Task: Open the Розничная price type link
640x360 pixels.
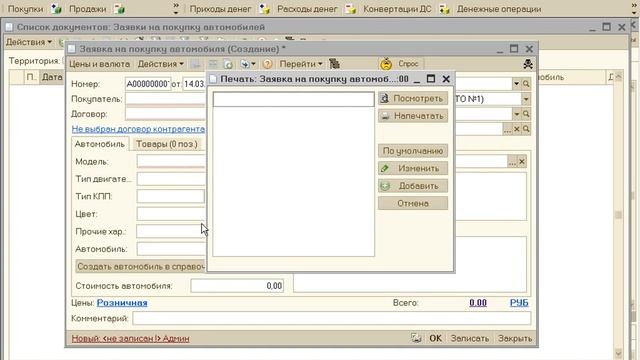Action: [122, 303]
